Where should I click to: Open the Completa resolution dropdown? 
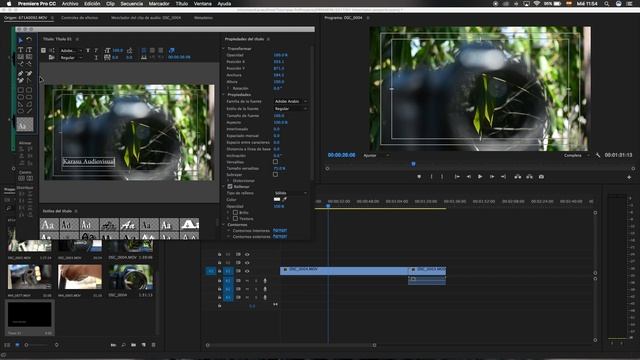tap(576, 155)
